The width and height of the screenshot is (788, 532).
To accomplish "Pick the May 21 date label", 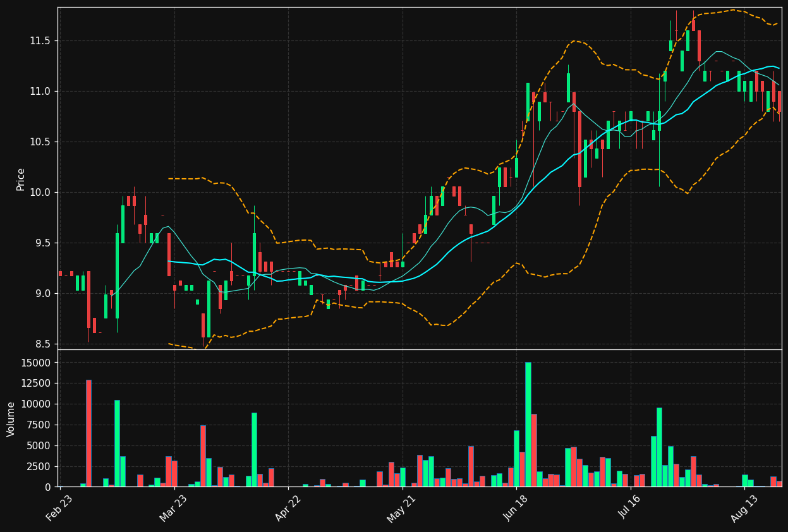I will click(x=402, y=508).
